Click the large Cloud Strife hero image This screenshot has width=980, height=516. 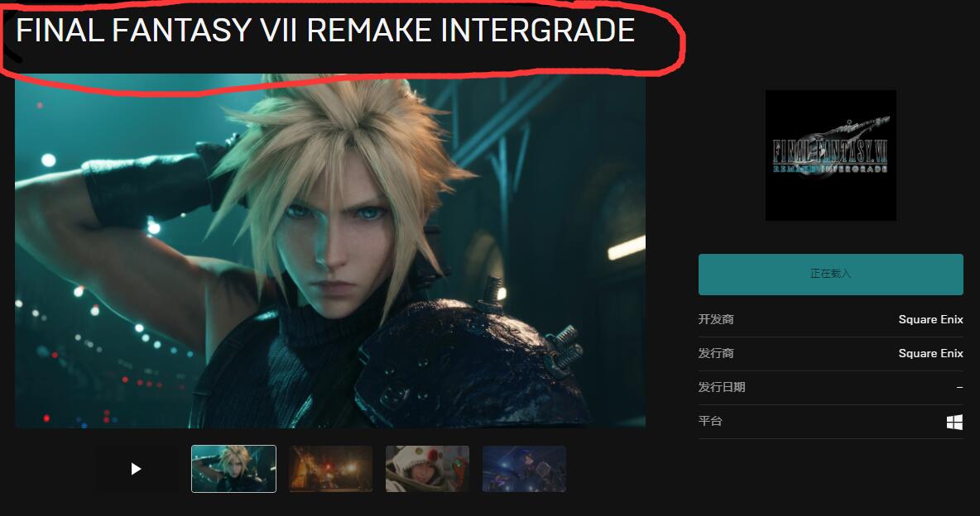tap(330, 251)
